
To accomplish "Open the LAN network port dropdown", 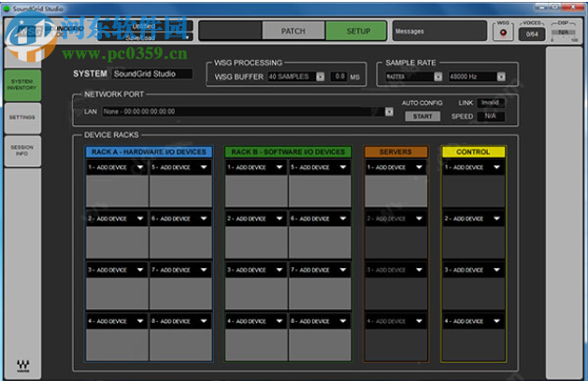I will [389, 112].
